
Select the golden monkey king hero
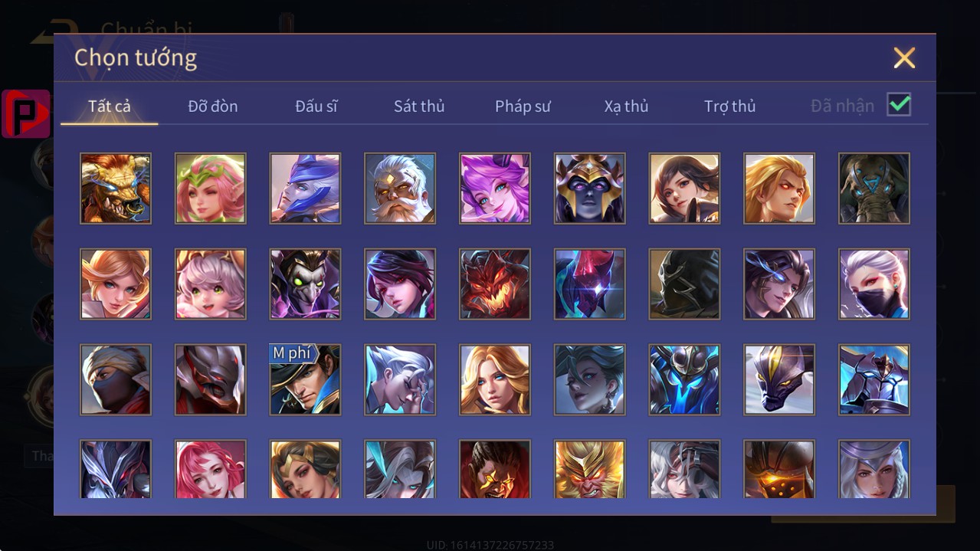coord(590,469)
